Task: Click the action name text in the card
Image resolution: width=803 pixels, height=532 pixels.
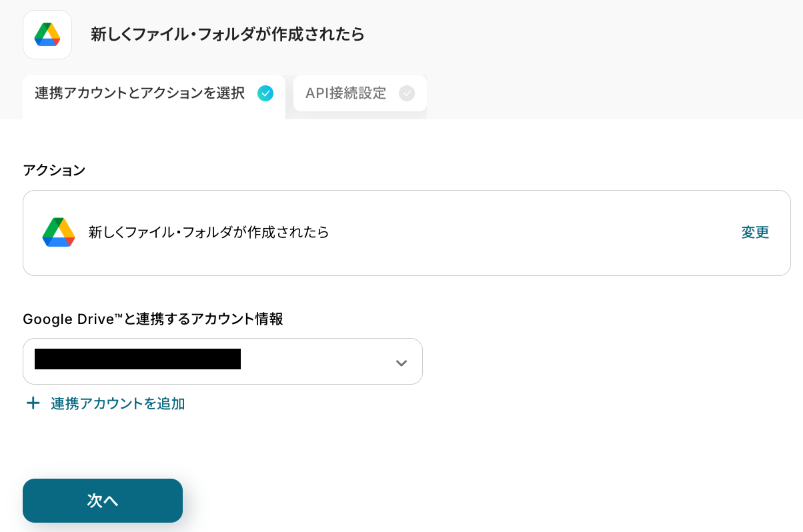Action: tap(209, 233)
